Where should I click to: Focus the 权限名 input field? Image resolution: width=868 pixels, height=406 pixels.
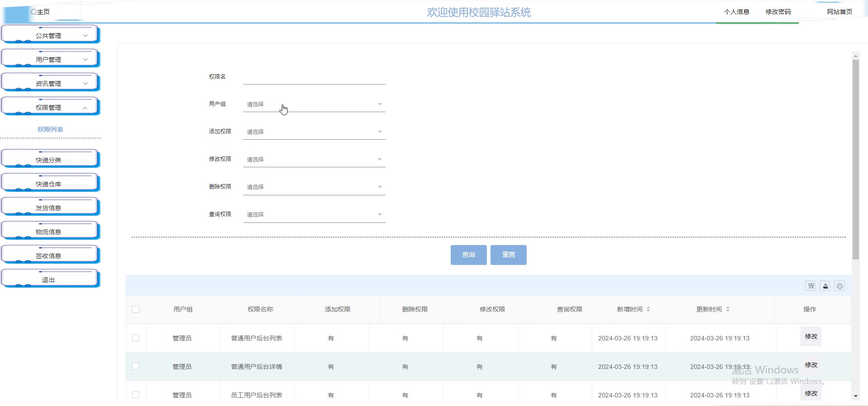pos(314,77)
